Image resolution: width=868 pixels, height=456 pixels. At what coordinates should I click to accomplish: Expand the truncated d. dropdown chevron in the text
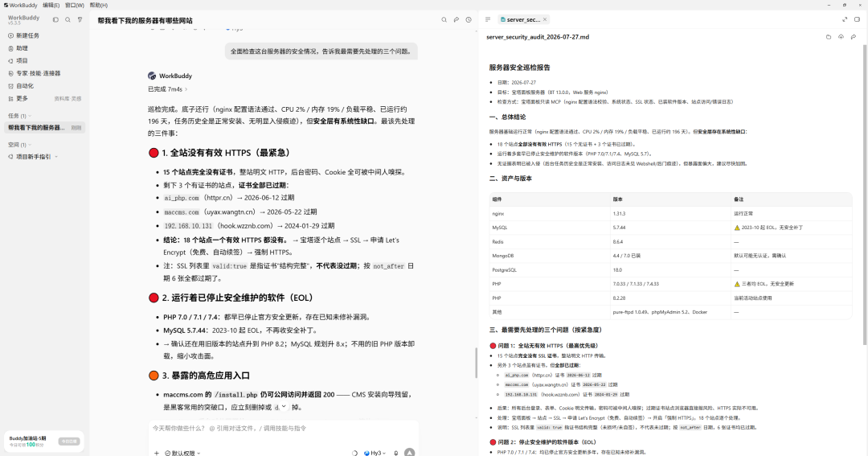(284, 407)
